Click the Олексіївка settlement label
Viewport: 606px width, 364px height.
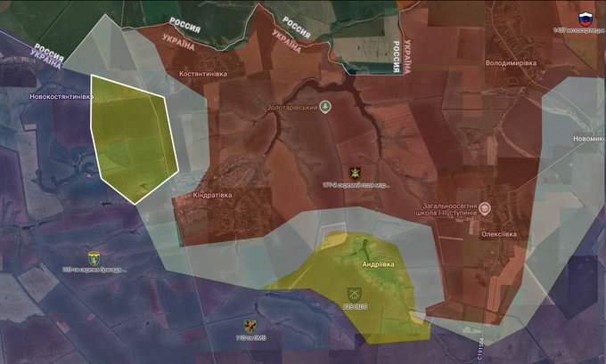(x=499, y=234)
